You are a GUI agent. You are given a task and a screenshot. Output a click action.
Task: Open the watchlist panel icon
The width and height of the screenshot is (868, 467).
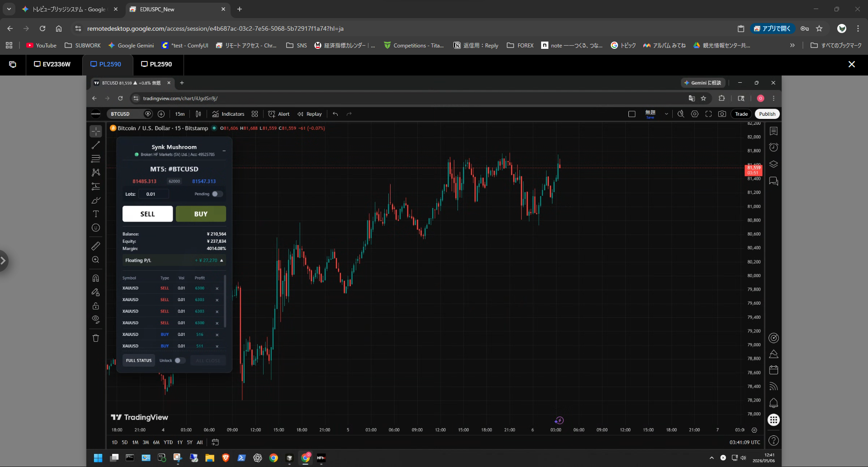click(774, 131)
